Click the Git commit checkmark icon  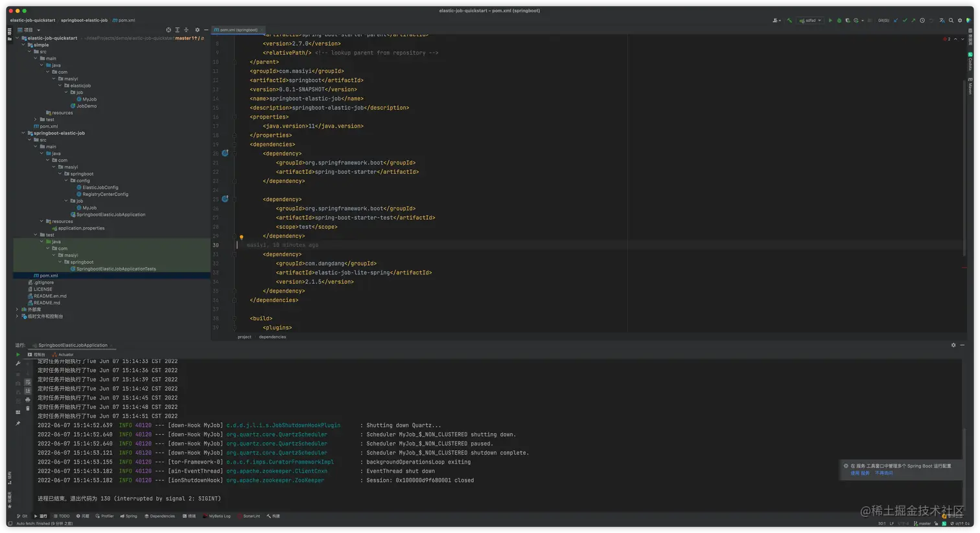point(905,21)
